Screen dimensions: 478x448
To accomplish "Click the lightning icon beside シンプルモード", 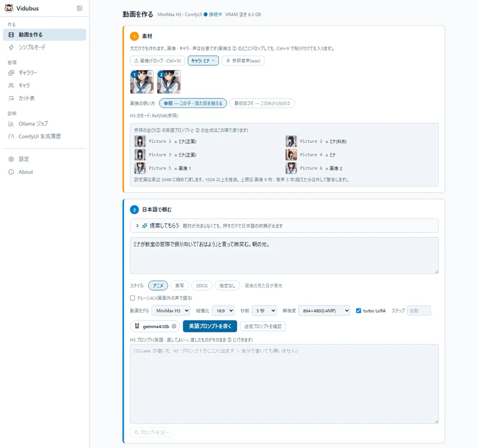I will [11, 47].
